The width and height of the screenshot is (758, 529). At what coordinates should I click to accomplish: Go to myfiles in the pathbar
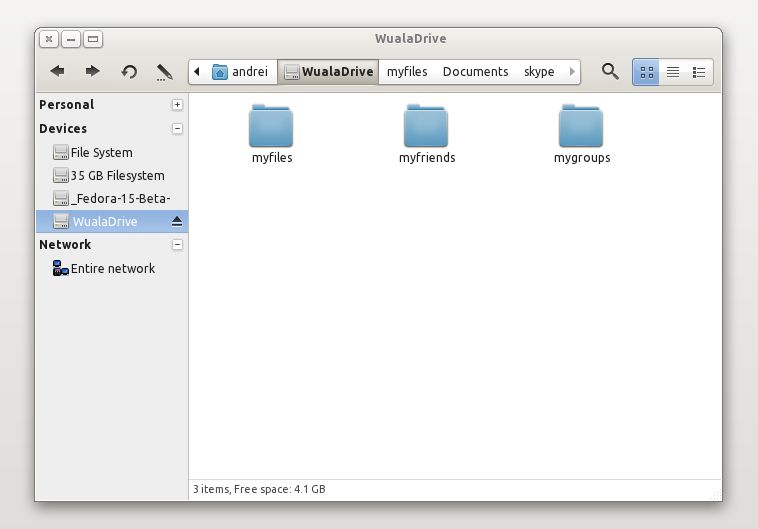click(x=407, y=72)
